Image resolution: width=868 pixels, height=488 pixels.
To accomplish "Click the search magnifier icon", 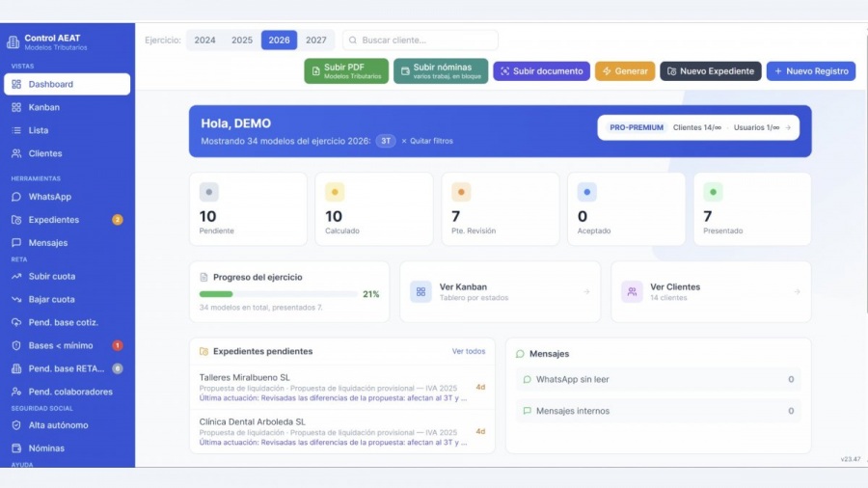I will coord(353,40).
